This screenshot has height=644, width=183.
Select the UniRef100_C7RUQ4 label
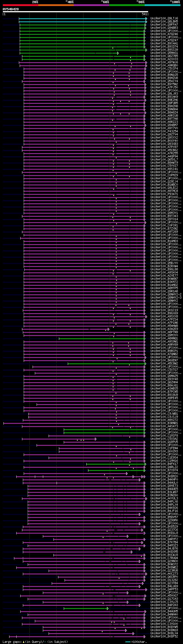click(164, 558)
